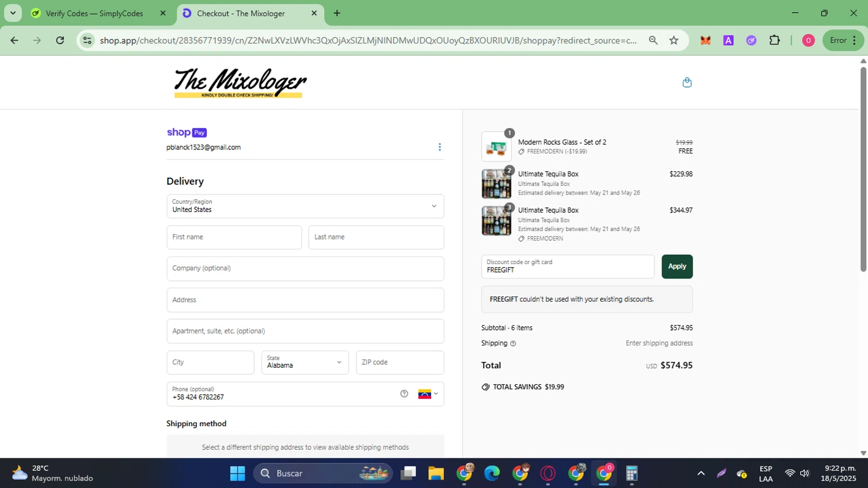This screenshot has width=868, height=488.
Task: Open the phone country flag selector
Action: coord(428,394)
